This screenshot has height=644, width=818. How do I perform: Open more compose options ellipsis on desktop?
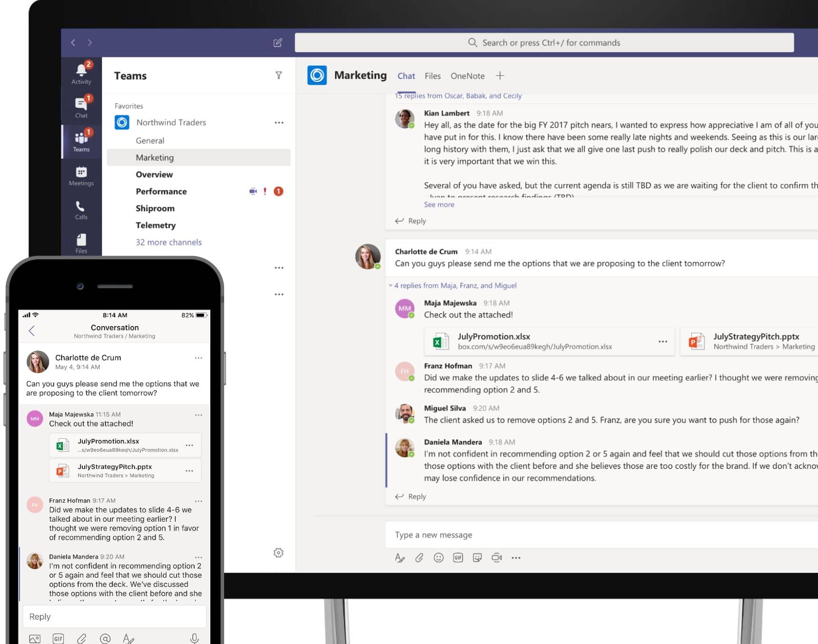(516, 558)
